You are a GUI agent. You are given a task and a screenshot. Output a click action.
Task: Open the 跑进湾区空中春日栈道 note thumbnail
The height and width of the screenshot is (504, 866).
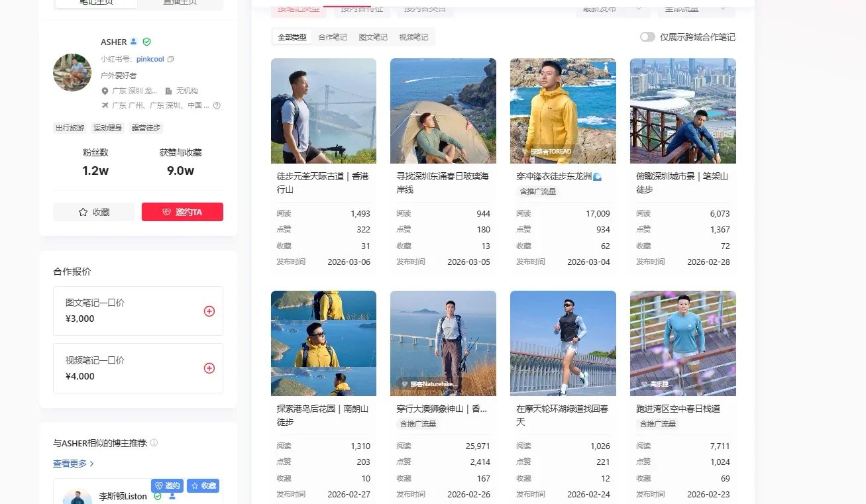pyautogui.click(x=683, y=343)
